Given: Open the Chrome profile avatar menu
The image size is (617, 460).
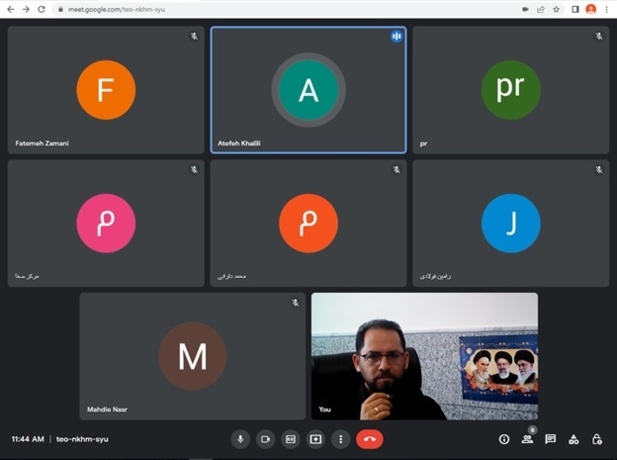Looking at the screenshot, I should [591, 9].
